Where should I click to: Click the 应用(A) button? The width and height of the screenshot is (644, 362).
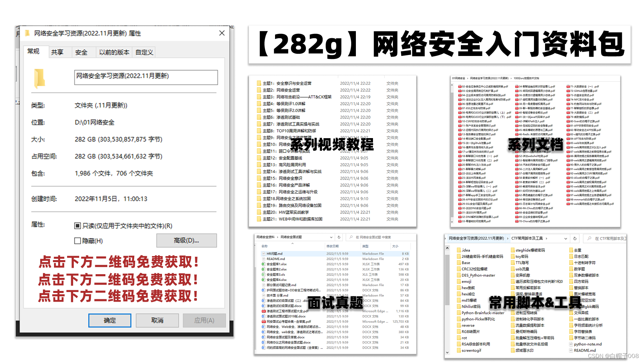coord(204,320)
